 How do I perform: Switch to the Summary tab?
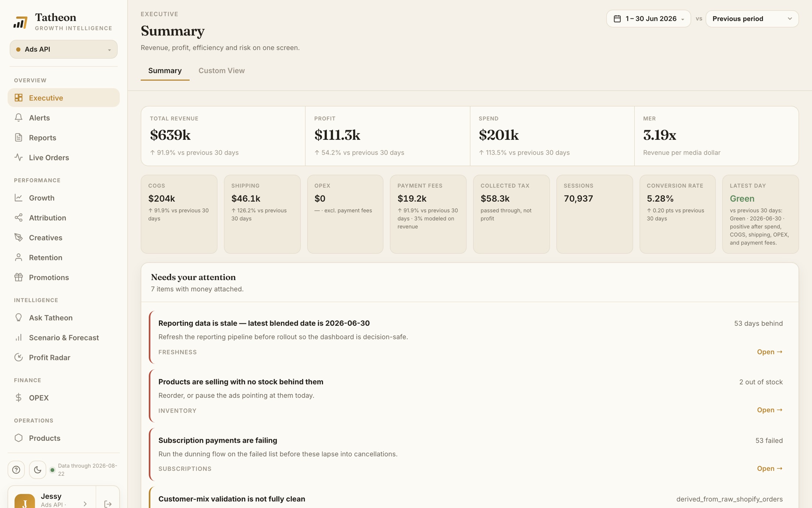[165, 71]
